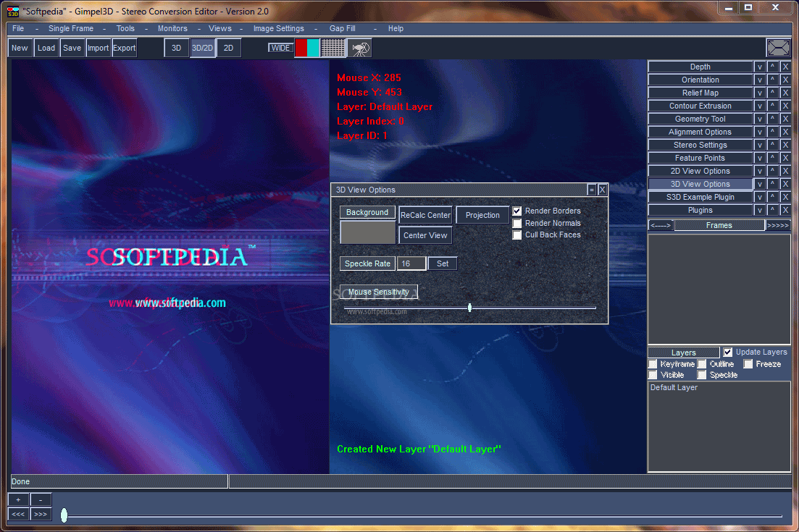The width and height of the screenshot is (799, 532).
Task: Click the bottom timeline slider handle
Action: tap(64, 515)
